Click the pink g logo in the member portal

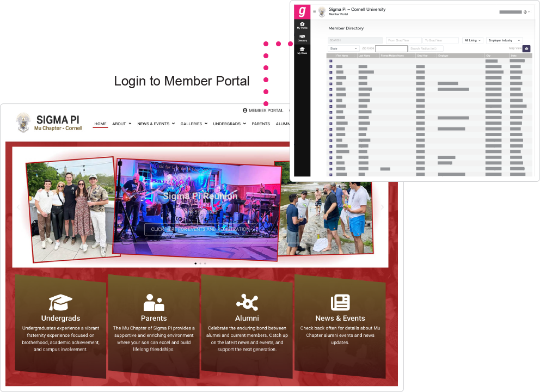click(302, 12)
